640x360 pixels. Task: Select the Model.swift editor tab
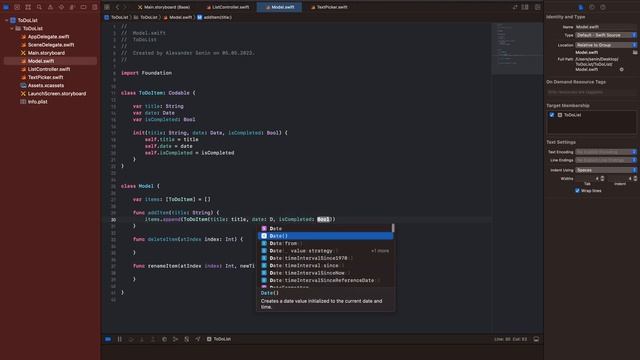point(280,7)
